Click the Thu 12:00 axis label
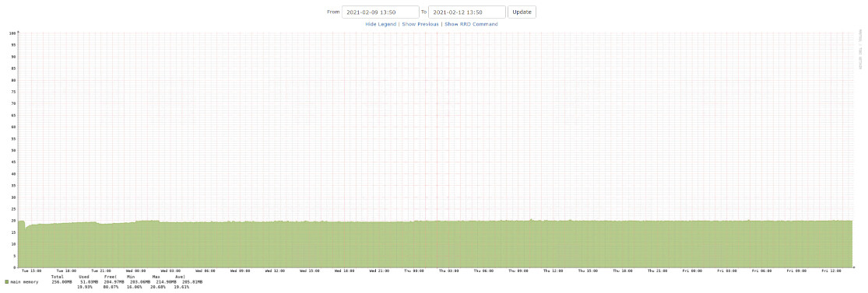Viewport: 868px width, 293px height. click(553, 271)
